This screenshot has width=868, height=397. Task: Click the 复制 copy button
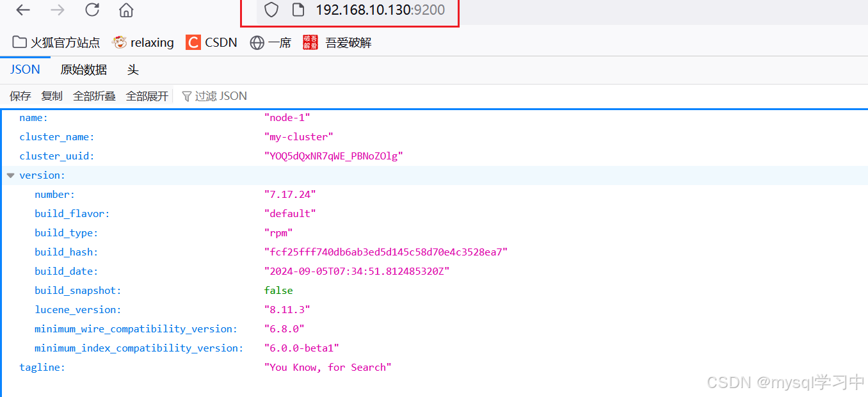[52, 96]
